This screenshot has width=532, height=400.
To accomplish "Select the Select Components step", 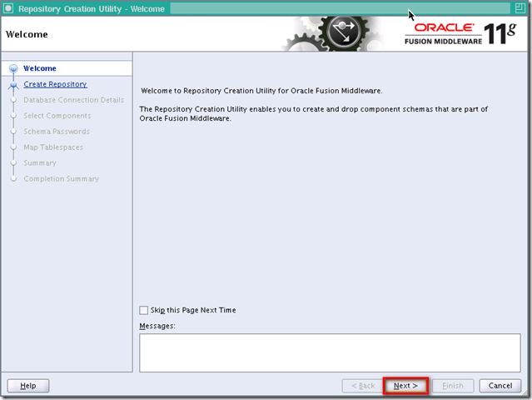I will click(57, 116).
